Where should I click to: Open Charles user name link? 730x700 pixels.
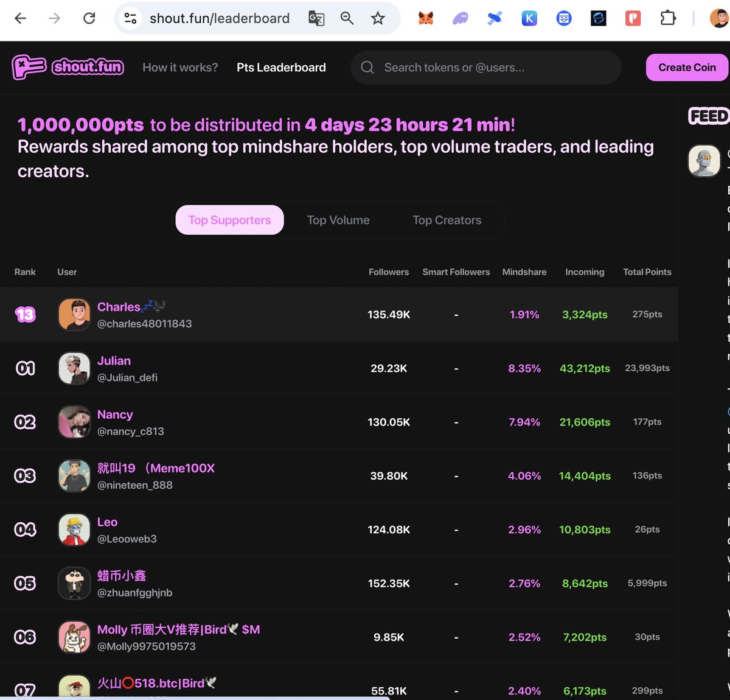[x=131, y=307]
